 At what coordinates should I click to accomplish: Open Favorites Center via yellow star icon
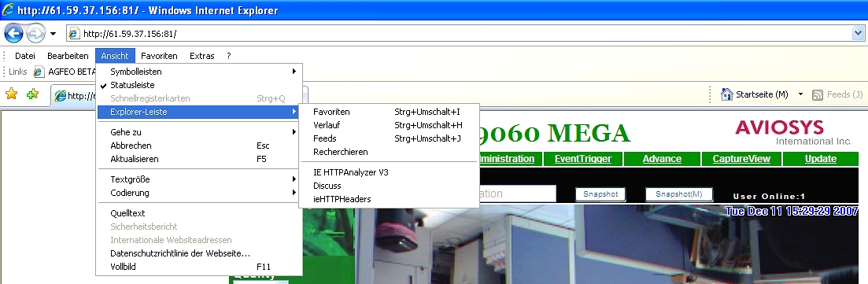(x=11, y=94)
